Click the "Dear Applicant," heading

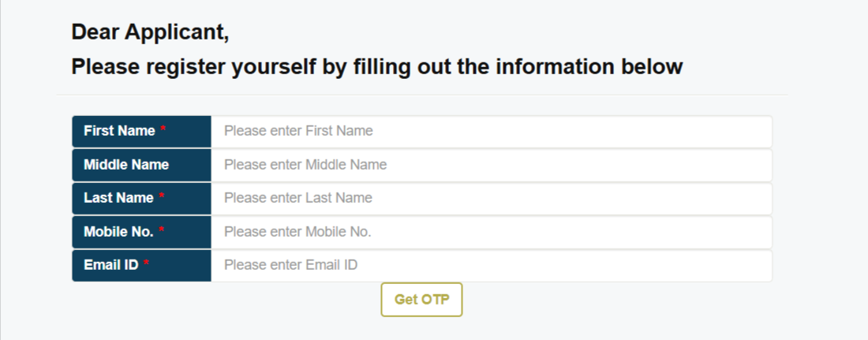click(x=150, y=32)
